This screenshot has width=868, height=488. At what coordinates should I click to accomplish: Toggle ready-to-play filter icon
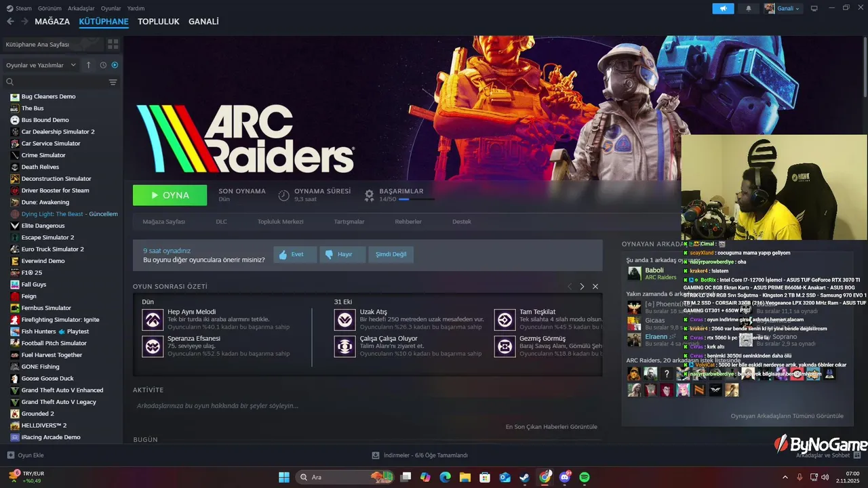(115, 65)
